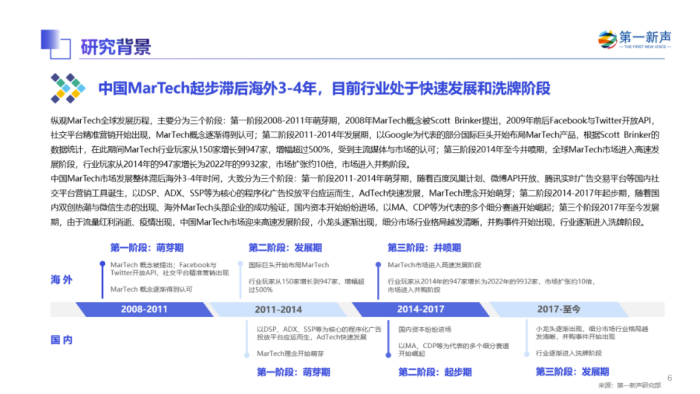Image resolution: width=700 pixels, height=394 pixels.
Task: Select text 以DSP、ADX、SSP等为核心的程序化广告
Action: pyautogui.click(x=319, y=329)
